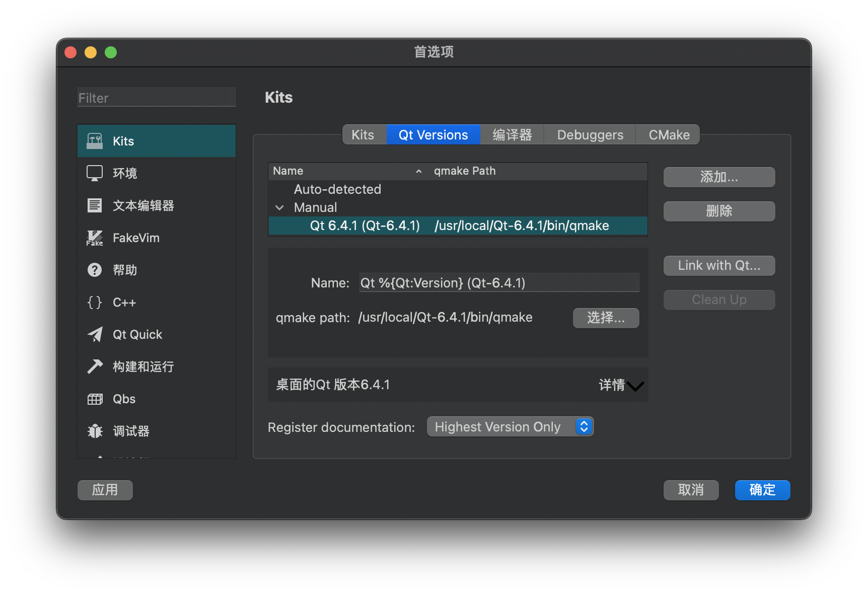Screen dimensions: 868x594
Task: Click the Clean Up button
Action: tap(719, 300)
